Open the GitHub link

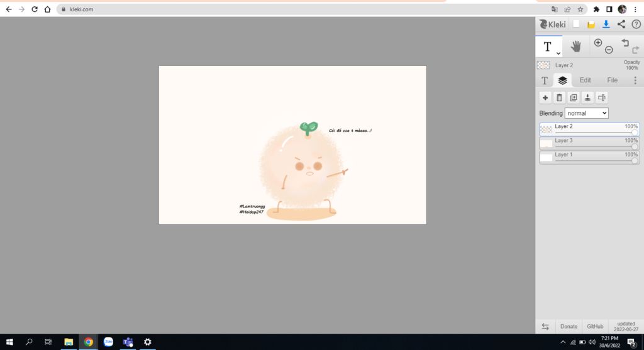(x=595, y=327)
